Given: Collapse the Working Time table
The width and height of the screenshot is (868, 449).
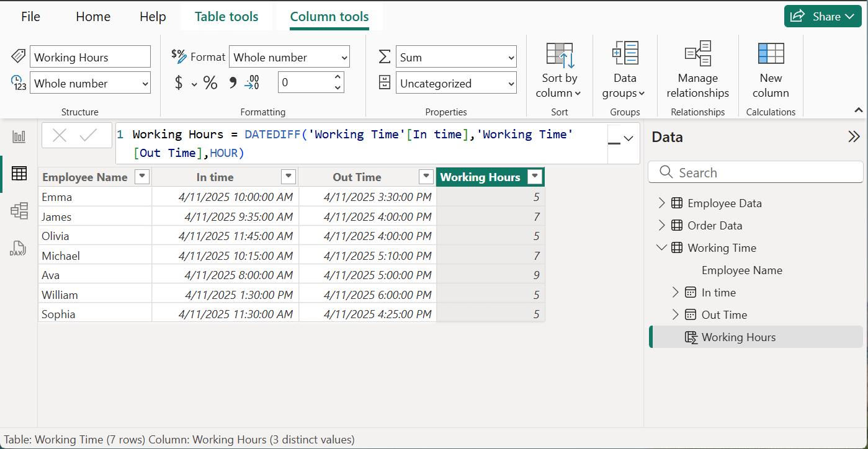Looking at the screenshot, I should [661, 247].
